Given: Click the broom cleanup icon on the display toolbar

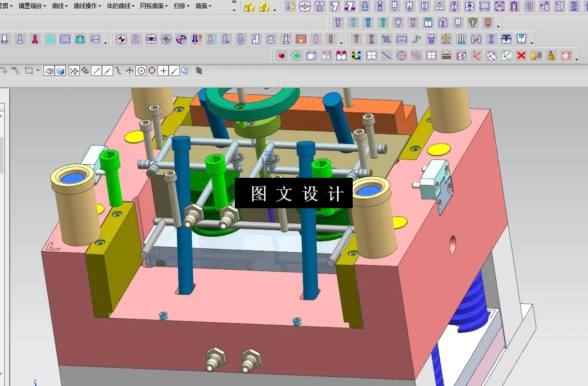Looking at the screenshot, I should tap(550, 56).
